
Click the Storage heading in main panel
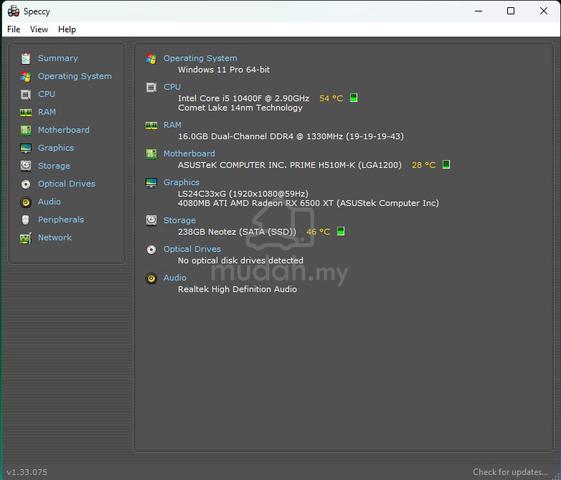coord(180,220)
